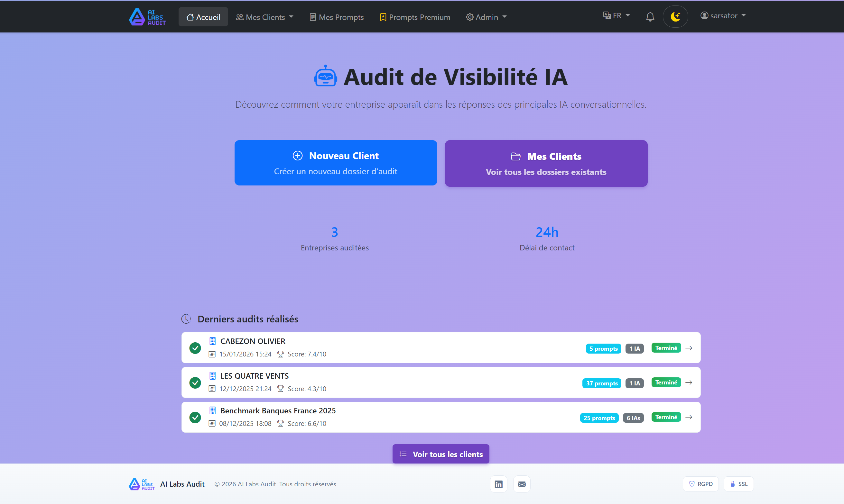844x504 pixels.
Task: Click the calendar icon on the Benchmark Banques row
Action: click(x=212, y=423)
